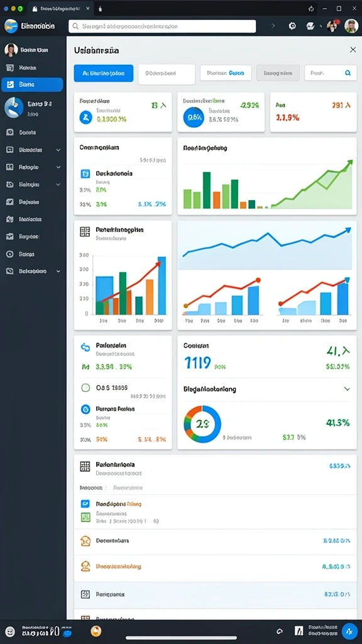Open the chat bubble icon in top header
Image resolution: width=362 pixels, height=644 pixels.
[310, 26]
